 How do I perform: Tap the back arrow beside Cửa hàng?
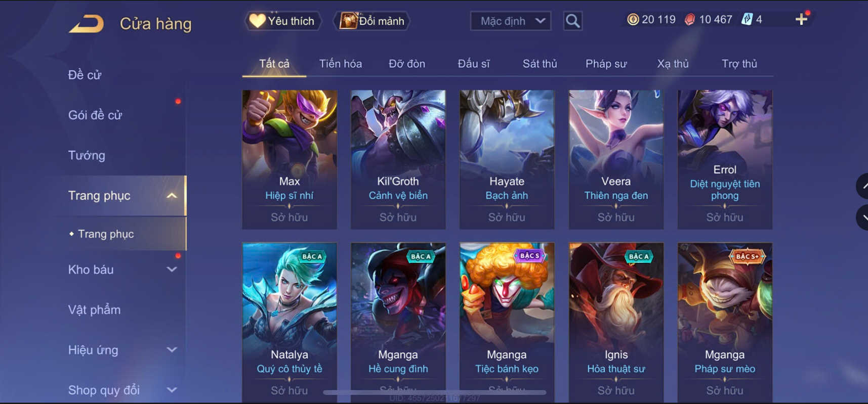[x=86, y=24]
